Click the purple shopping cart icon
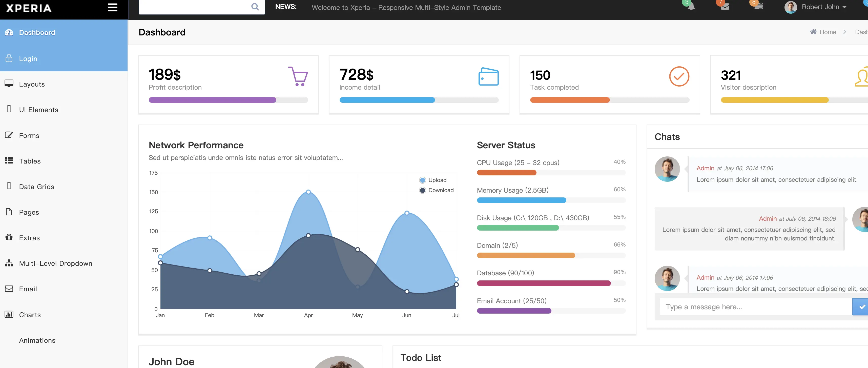Screen dimensions: 868x368 (298, 76)
